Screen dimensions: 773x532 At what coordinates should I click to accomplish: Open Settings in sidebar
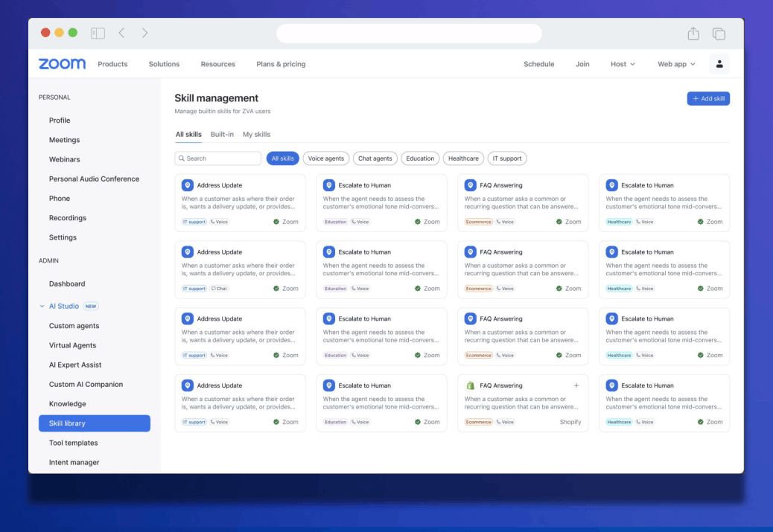pos(63,237)
